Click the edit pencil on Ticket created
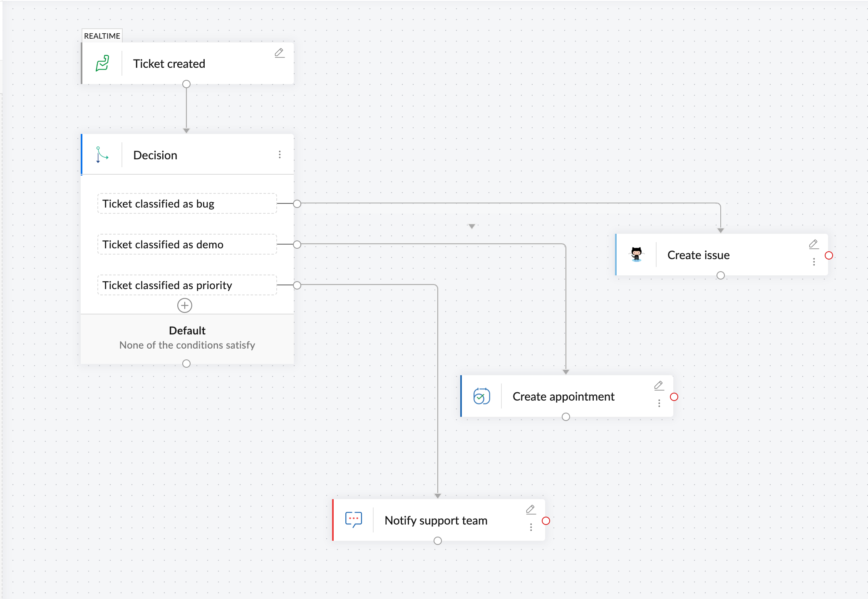Image resolution: width=868 pixels, height=599 pixels. pyautogui.click(x=279, y=53)
